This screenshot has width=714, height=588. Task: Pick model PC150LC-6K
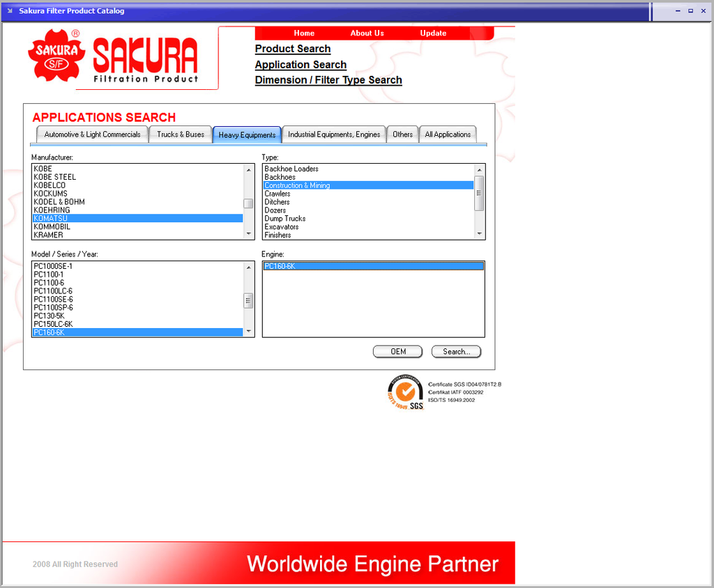pos(138,324)
